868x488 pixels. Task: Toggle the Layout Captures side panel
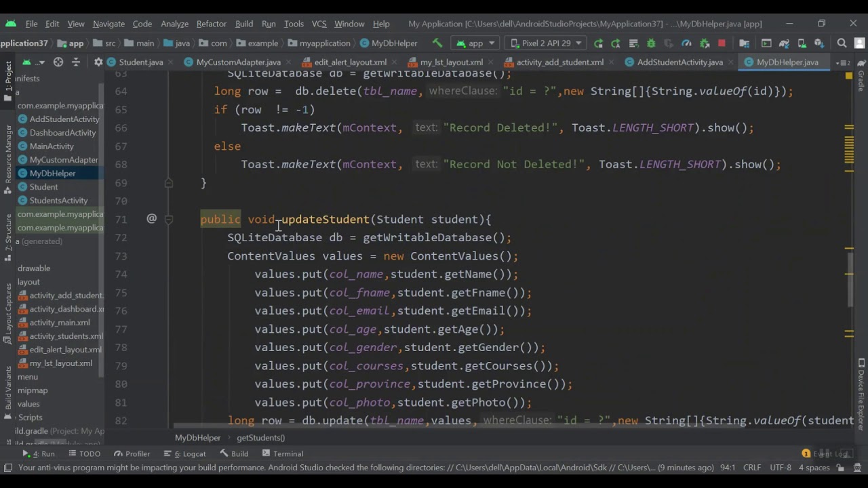click(8, 313)
